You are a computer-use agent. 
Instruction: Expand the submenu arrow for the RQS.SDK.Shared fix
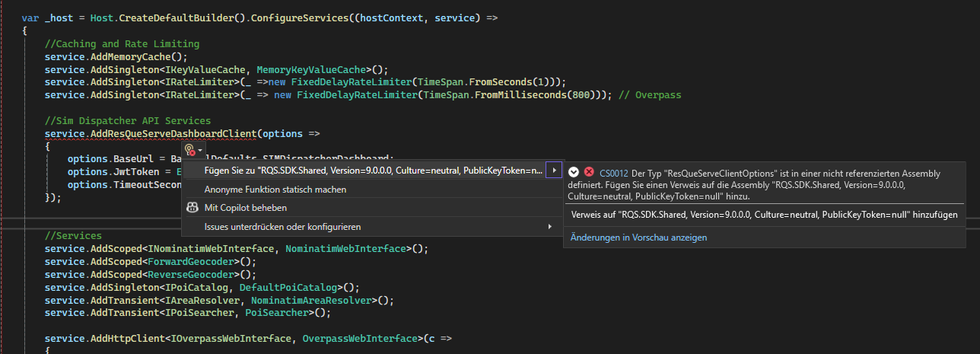point(553,171)
